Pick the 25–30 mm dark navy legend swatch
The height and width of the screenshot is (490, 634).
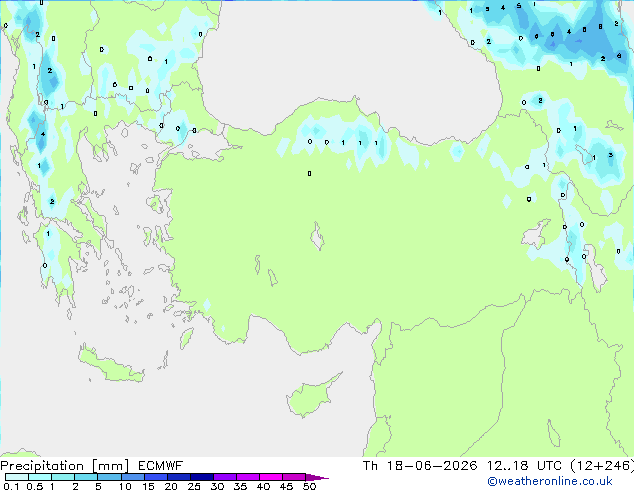pyautogui.click(x=202, y=477)
